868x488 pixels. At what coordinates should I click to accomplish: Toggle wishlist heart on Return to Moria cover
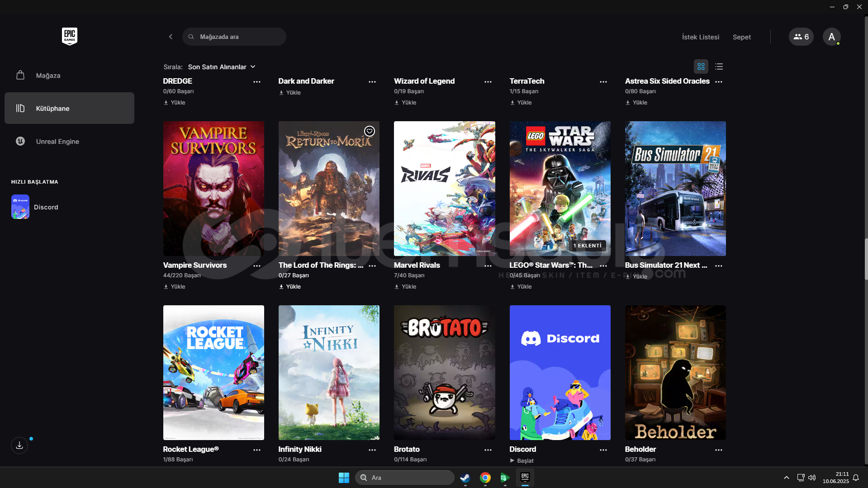tap(370, 131)
